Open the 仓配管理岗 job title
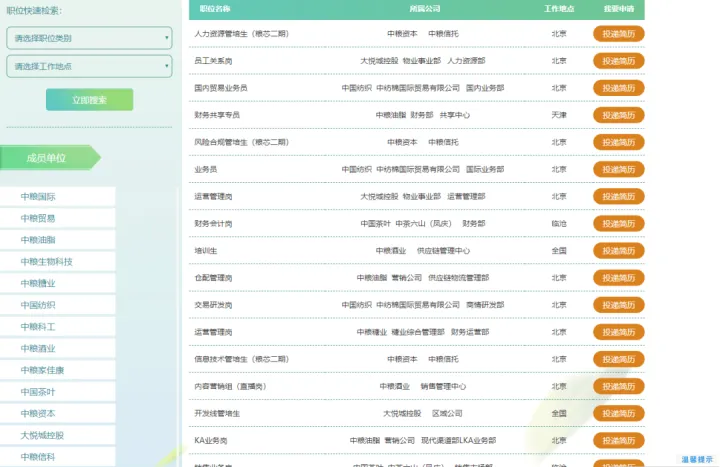The height and width of the screenshot is (467, 720). point(213,278)
